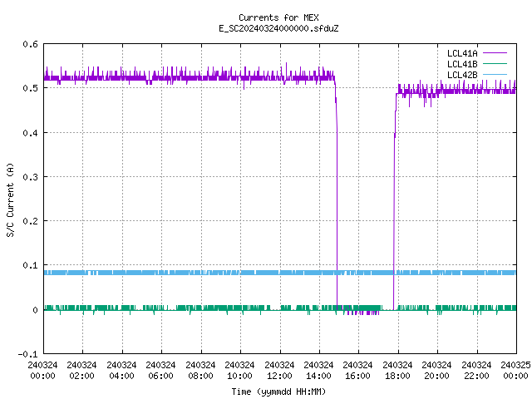Image resolution: width=532 pixels, height=399 pixels.
Task: Click the LCL41B legend label
Action: [x=462, y=64]
